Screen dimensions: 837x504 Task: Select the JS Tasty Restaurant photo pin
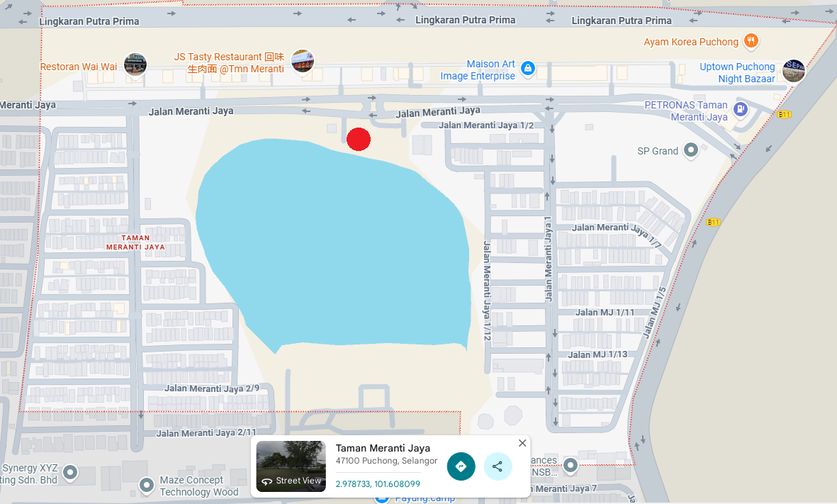pos(303,61)
